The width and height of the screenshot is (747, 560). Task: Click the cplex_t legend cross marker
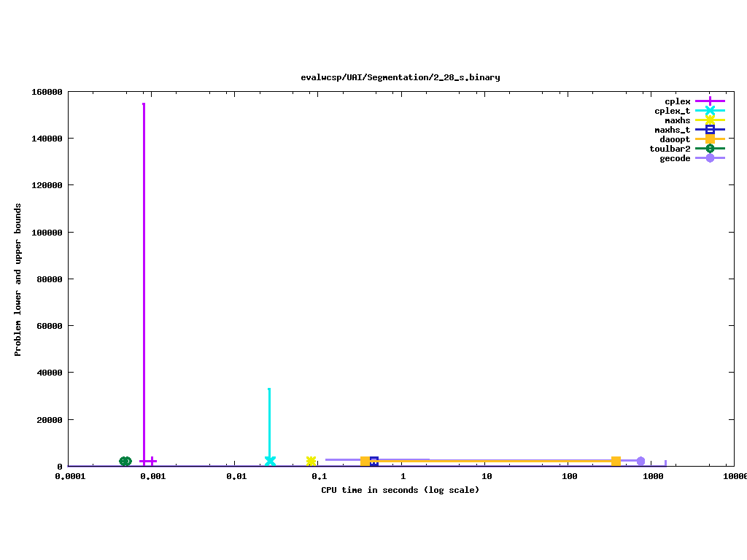(x=710, y=111)
